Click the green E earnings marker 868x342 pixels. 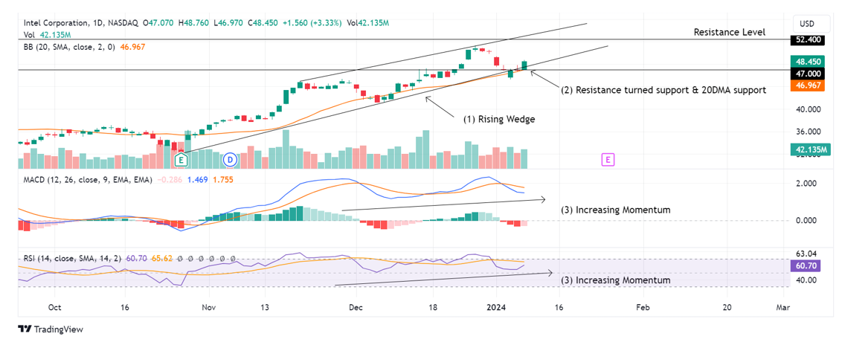pos(181,161)
